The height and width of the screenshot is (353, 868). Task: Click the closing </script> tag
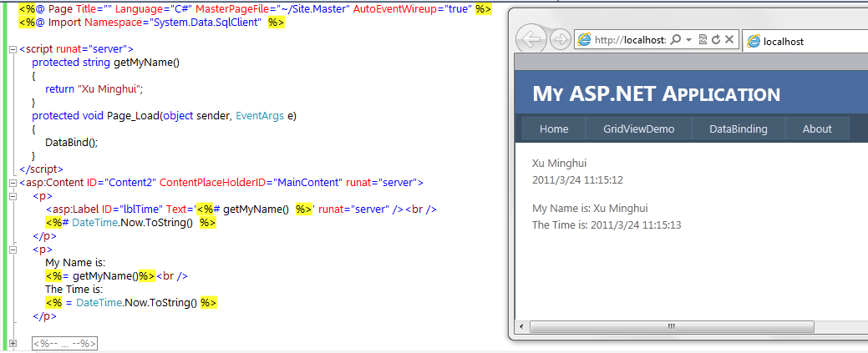tap(42, 169)
